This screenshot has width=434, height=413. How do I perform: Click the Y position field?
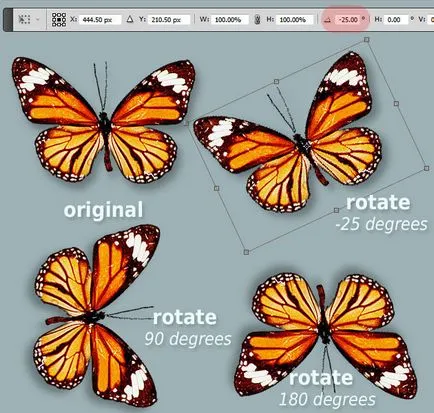169,20
